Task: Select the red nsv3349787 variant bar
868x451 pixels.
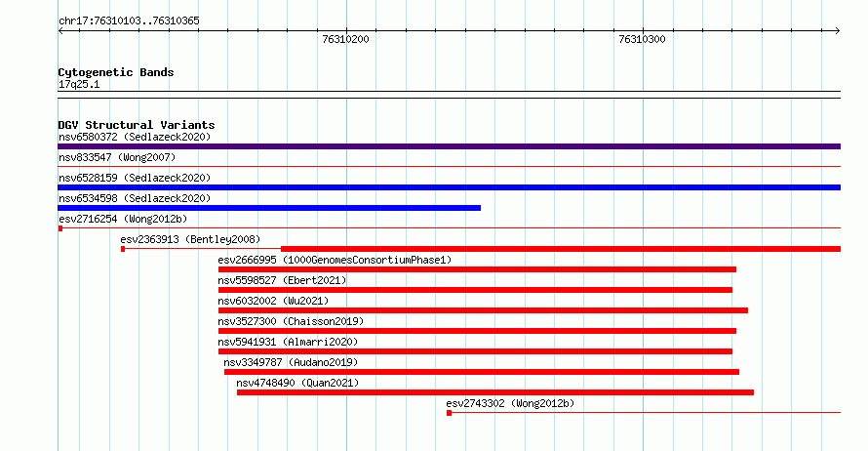Action: (482, 372)
